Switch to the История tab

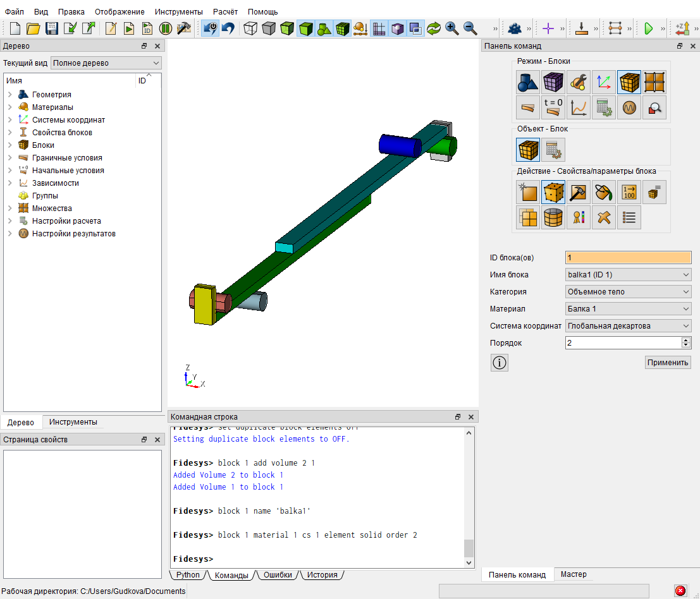[x=322, y=575]
